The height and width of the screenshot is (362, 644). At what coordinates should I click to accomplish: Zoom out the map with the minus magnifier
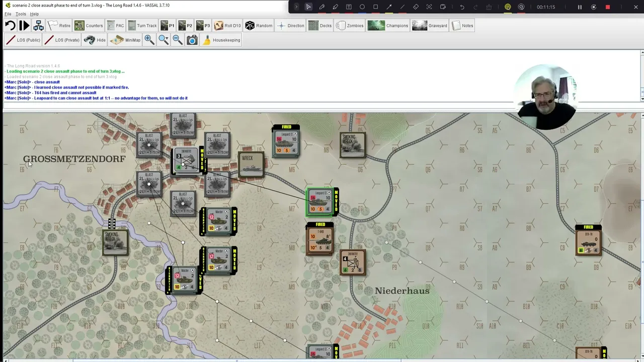coord(178,40)
